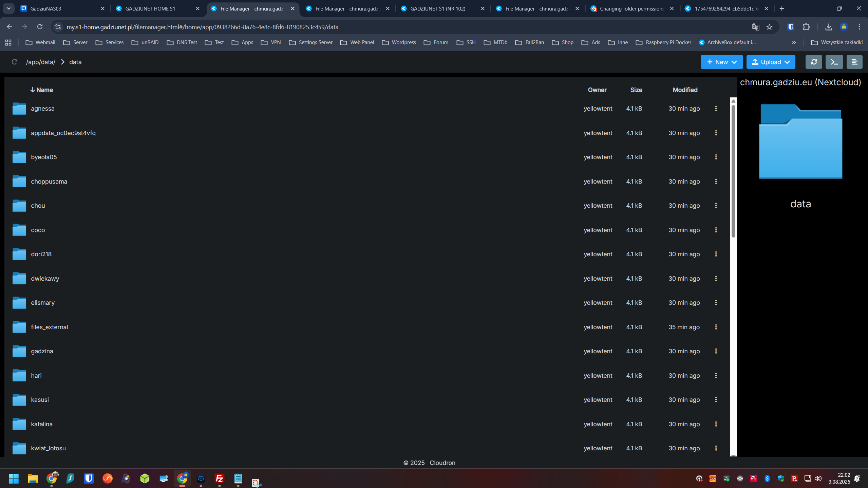Expand the Upload dropdown button

click(771, 62)
